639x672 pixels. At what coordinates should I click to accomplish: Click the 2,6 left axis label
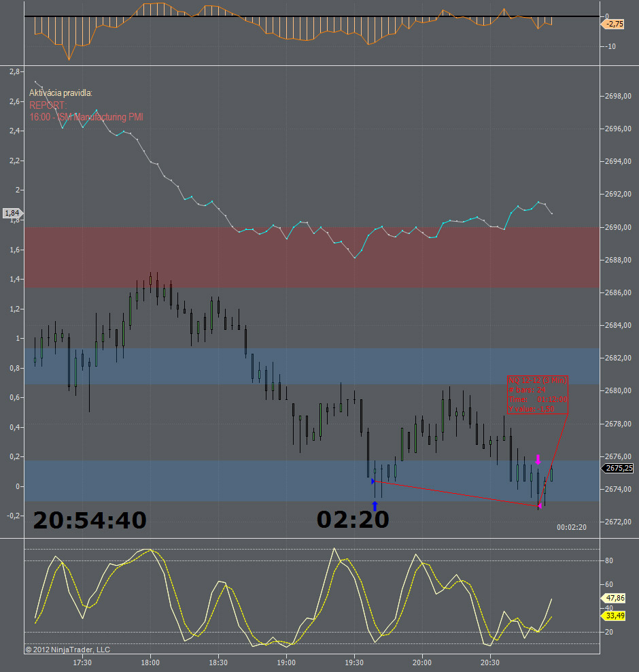14,101
